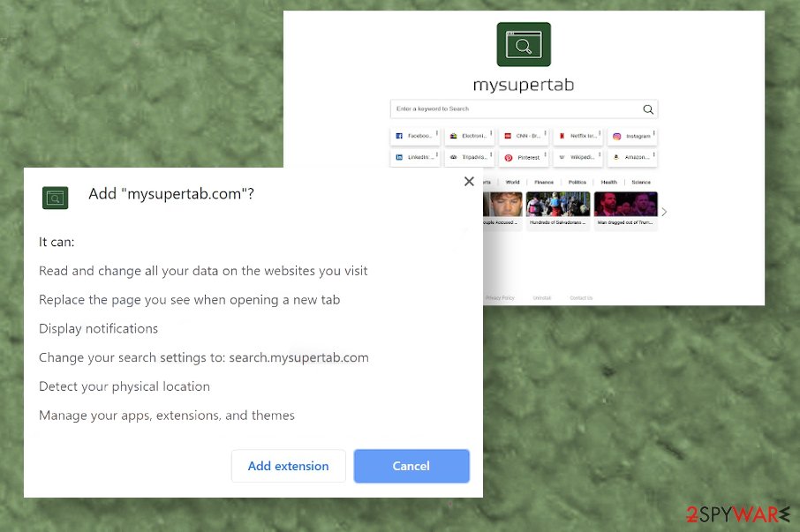Open options menu on Wikipedia tile

(x=600, y=154)
